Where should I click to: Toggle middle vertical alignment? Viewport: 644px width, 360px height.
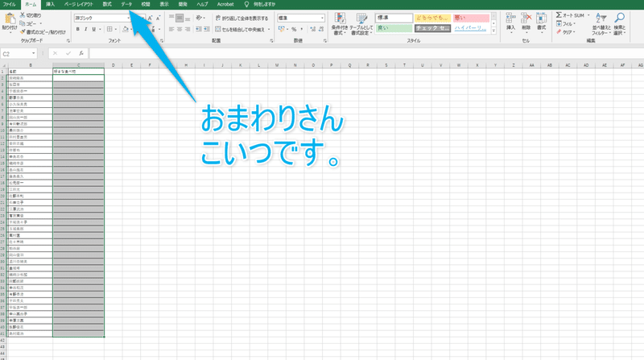point(180,18)
